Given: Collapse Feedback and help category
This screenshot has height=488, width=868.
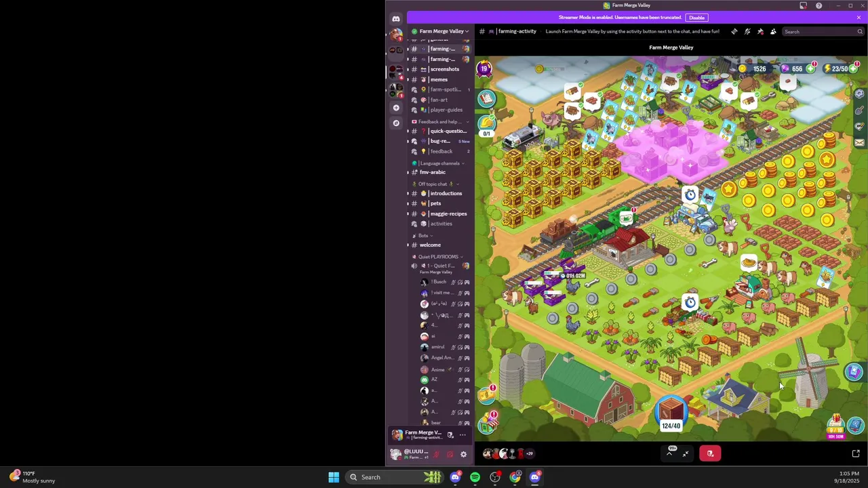Looking at the screenshot, I should point(440,122).
